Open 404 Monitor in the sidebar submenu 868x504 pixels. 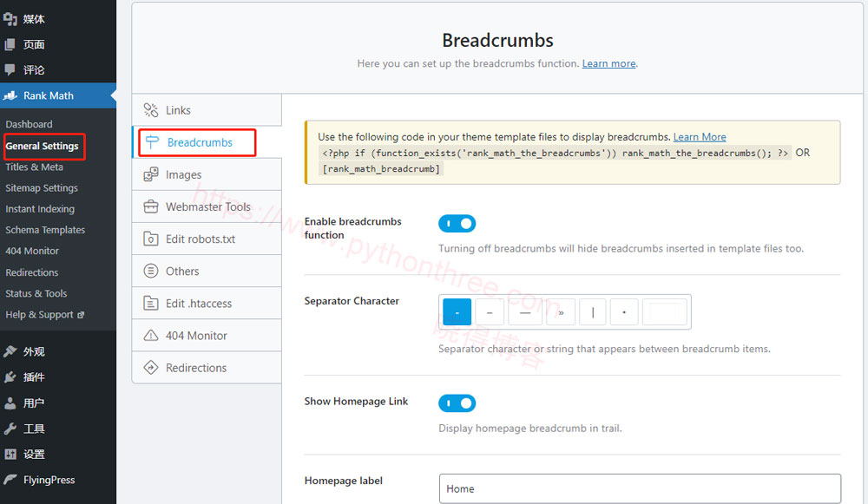[32, 252]
